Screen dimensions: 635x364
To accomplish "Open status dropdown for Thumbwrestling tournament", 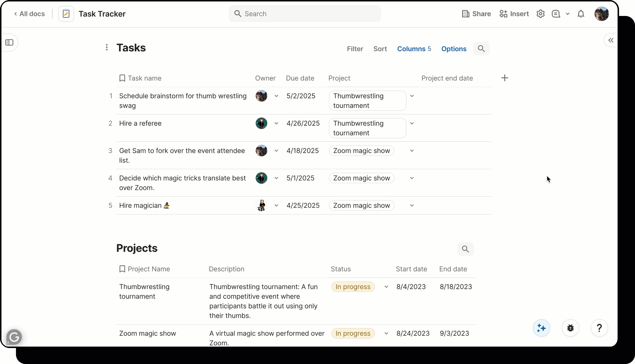I will click(386, 287).
